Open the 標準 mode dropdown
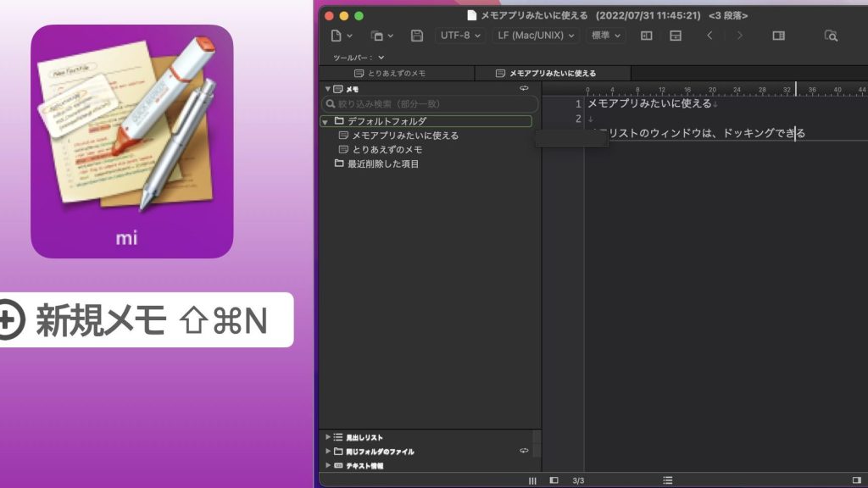868x488 pixels. [x=605, y=36]
